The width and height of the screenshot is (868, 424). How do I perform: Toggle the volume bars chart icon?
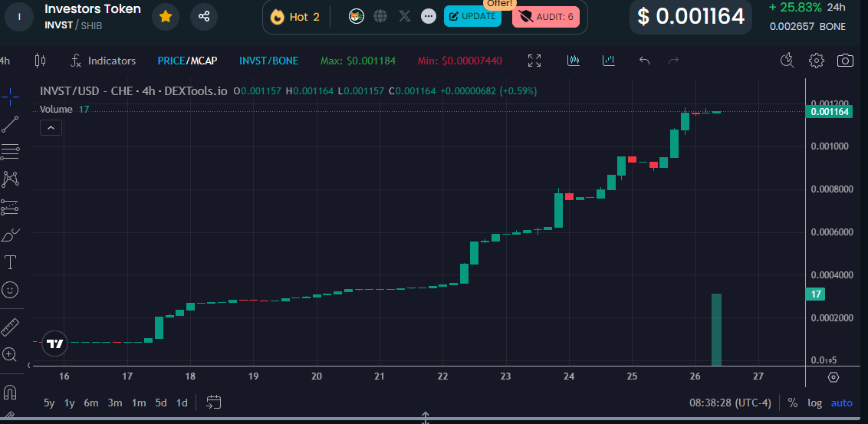pos(609,61)
